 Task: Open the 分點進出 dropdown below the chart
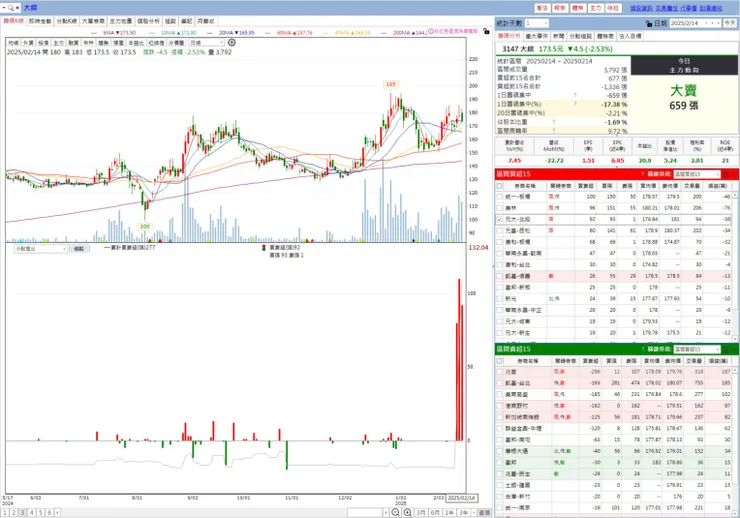tap(41, 249)
